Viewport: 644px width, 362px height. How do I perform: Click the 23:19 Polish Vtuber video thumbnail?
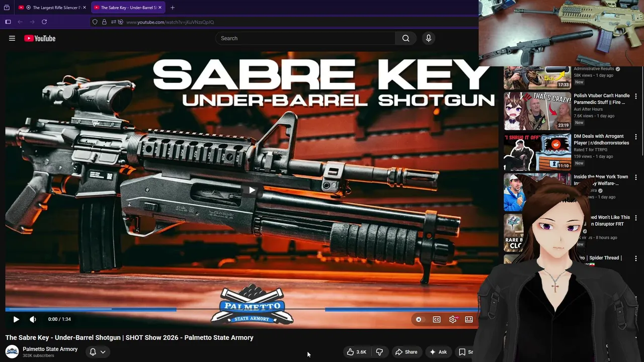click(x=537, y=111)
